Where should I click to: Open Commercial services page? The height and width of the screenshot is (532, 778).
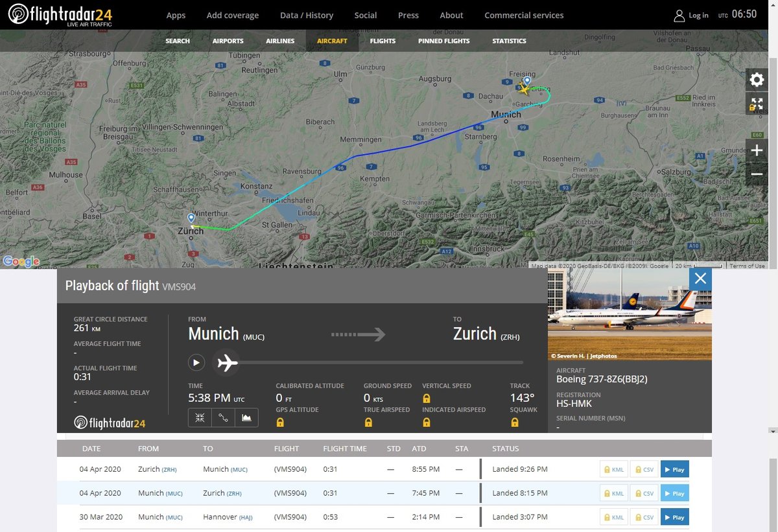click(x=524, y=15)
